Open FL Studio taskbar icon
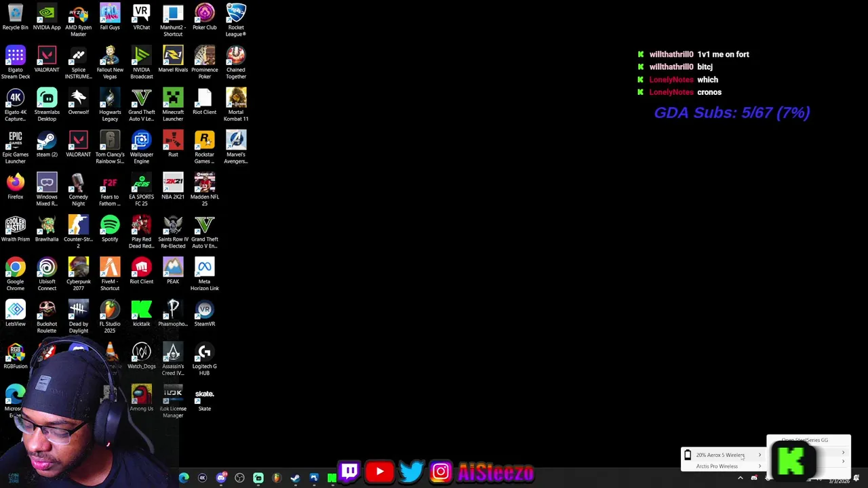This screenshot has width=868, height=488. pos(277,478)
